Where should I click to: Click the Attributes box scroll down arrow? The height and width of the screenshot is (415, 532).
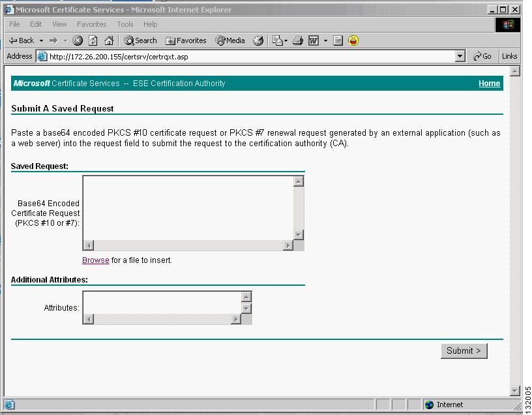tap(246, 309)
